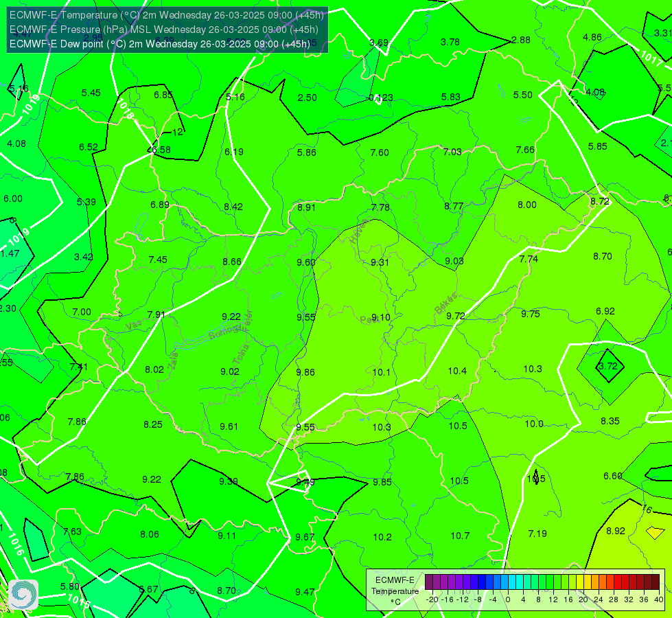Click the small yellow polygon at lower right

pyautogui.click(x=656, y=533)
